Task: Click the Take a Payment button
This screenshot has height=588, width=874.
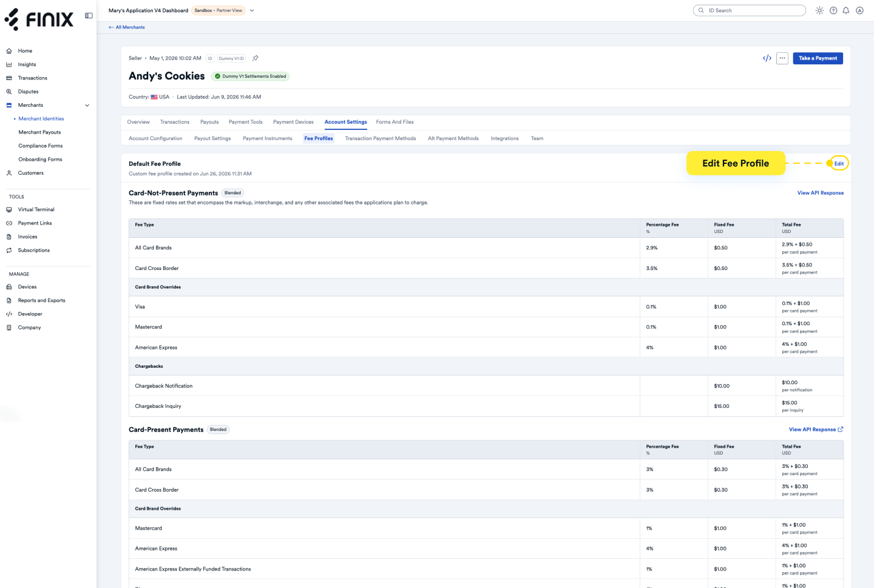Action: 818,58
